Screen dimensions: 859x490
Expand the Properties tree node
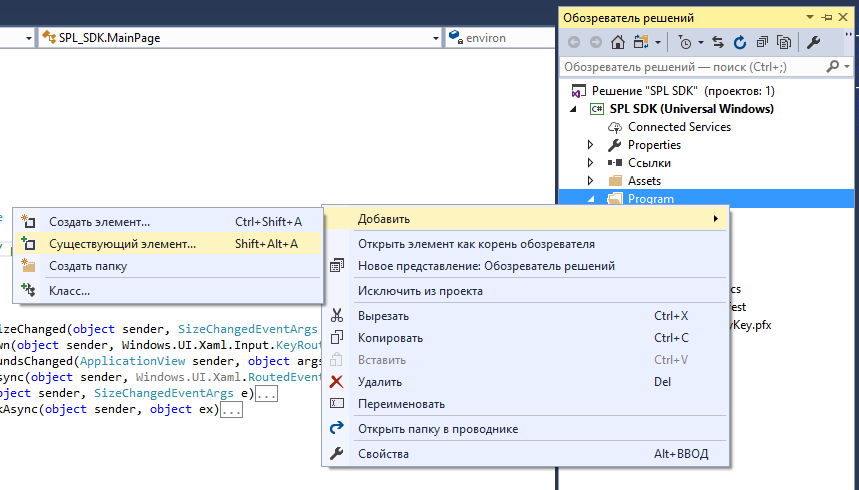pyautogui.click(x=590, y=145)
